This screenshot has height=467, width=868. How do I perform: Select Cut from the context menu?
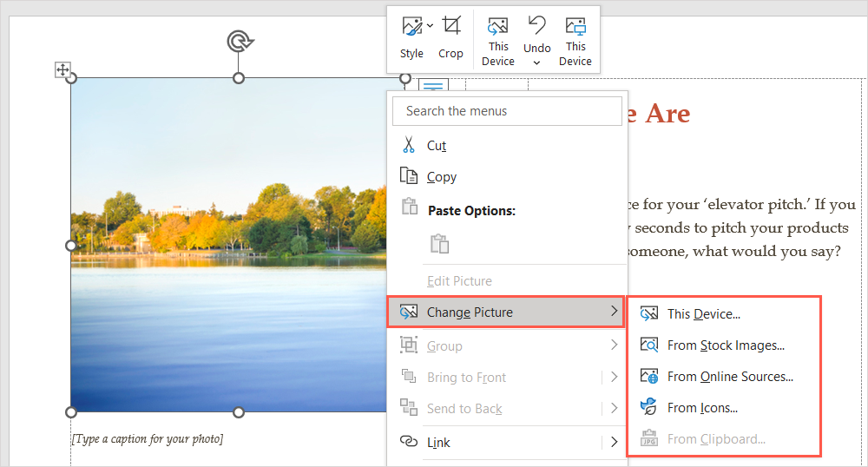point(437,146)
